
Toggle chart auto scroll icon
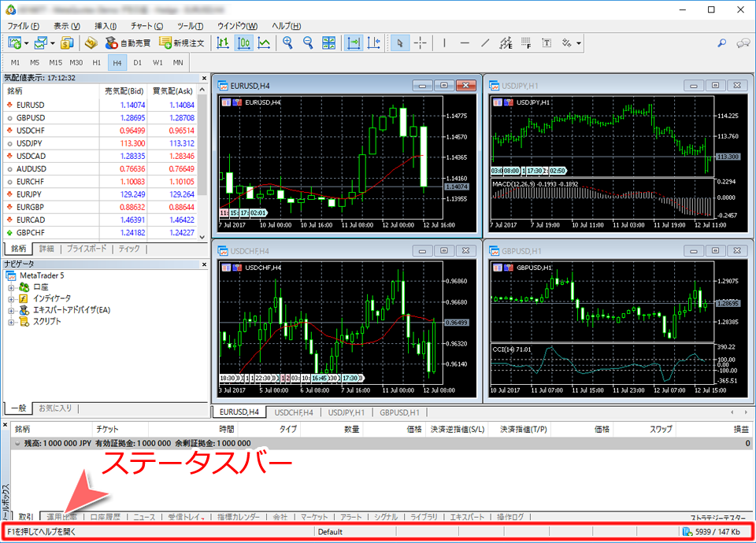tap(354, 42)
